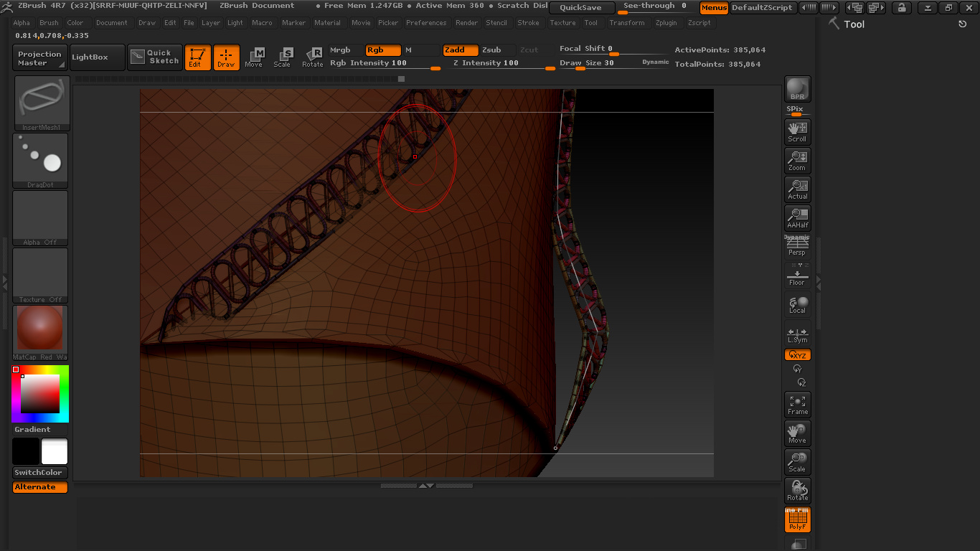Click the UI lock padlock icon
Viewport: 980px width, 551px height.
pos(901,8)
